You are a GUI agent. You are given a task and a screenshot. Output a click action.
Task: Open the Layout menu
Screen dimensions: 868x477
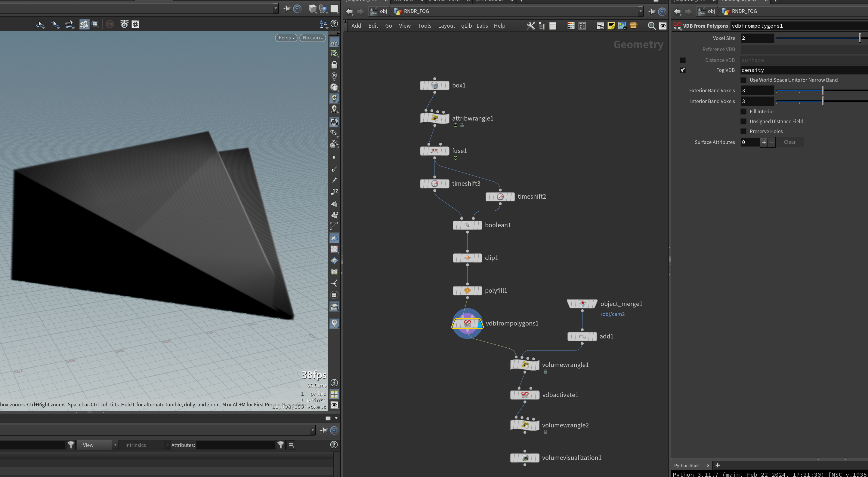pyautogui.click(x=446, y=26)
